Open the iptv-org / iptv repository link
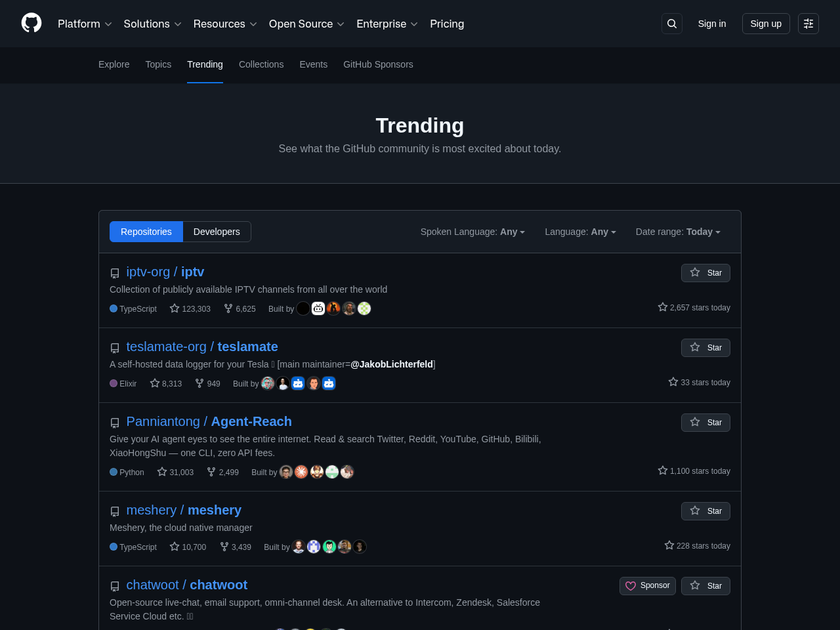This screenshot has height=630, width=840. pos(165,272)
